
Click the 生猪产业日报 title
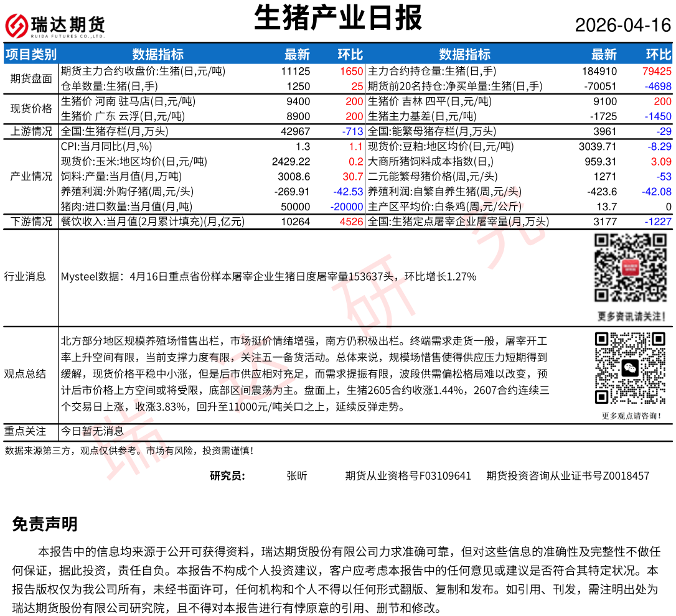coord(338,18)
